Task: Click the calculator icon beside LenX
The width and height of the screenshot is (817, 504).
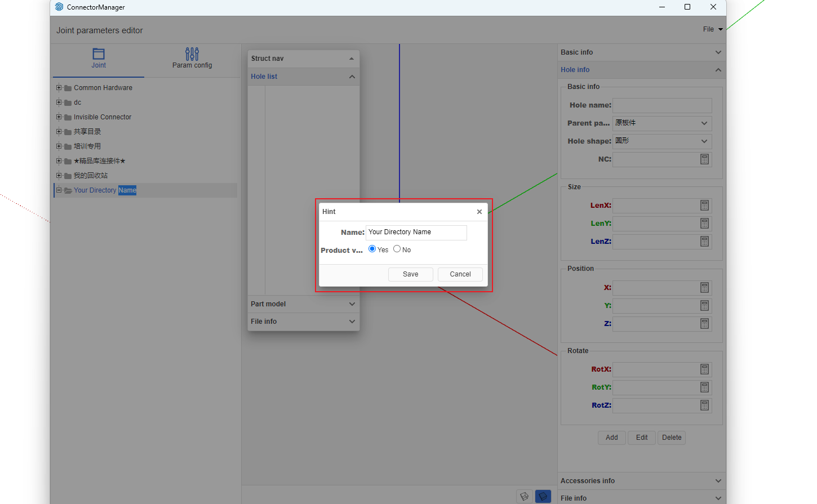Action: coord(704,206)
